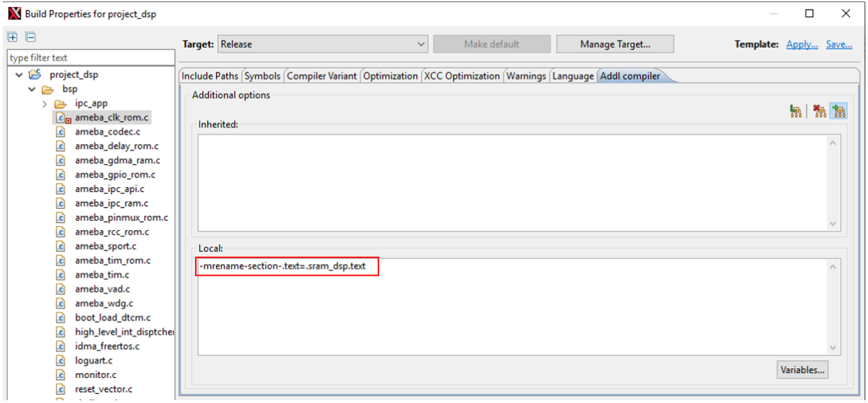The height and width of the screenshot is (403, 868).
Task: Click the ipc_app folder icon
Action: pos(61,104)
